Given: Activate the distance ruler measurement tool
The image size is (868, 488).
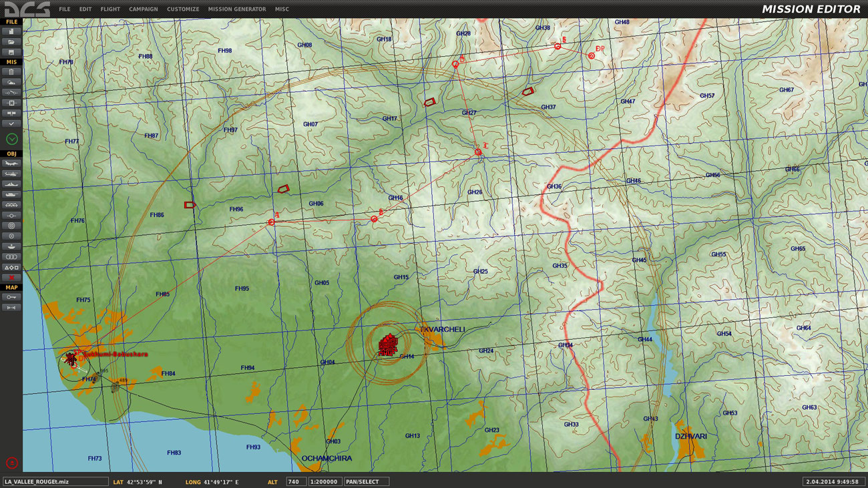Looking at the screenshot, I should point(11,308).
